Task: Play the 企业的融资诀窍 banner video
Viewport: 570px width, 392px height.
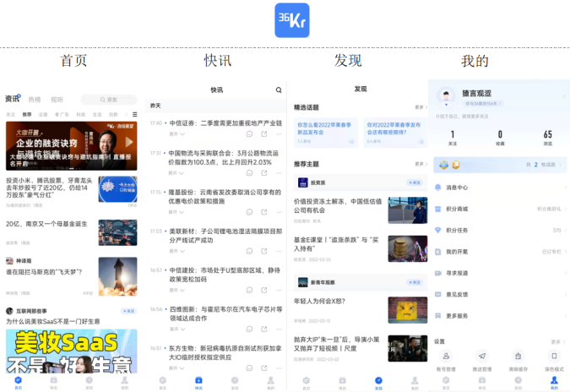Action: click(129, 142)
